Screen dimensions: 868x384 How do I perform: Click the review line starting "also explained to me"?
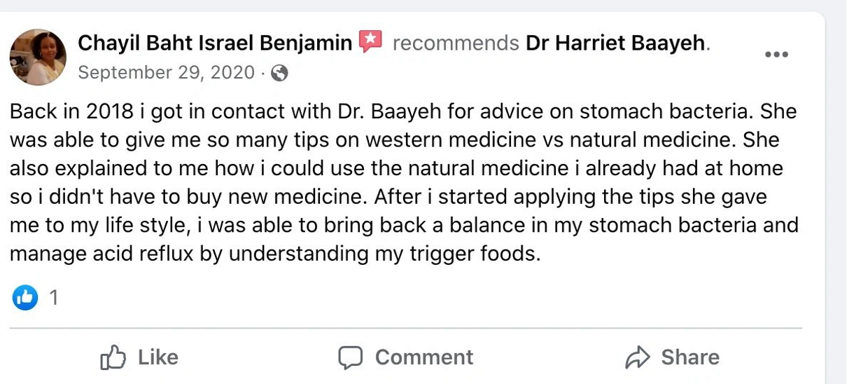(395, 169)
